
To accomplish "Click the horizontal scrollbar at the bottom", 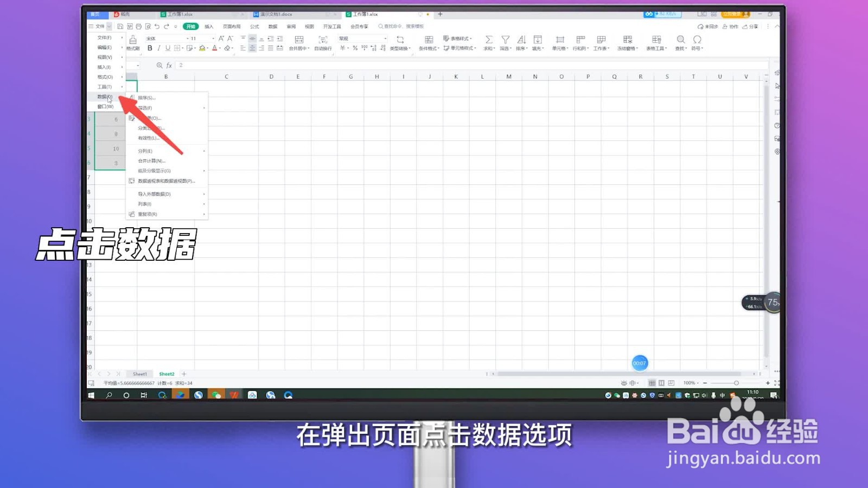I will pos(620,374).
